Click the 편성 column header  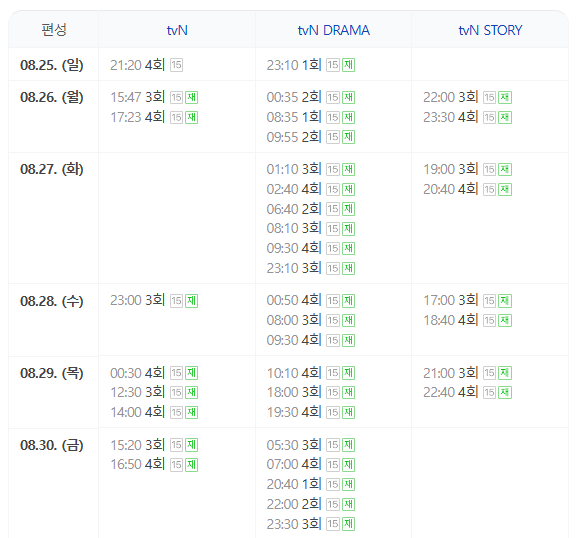(54, 30)
